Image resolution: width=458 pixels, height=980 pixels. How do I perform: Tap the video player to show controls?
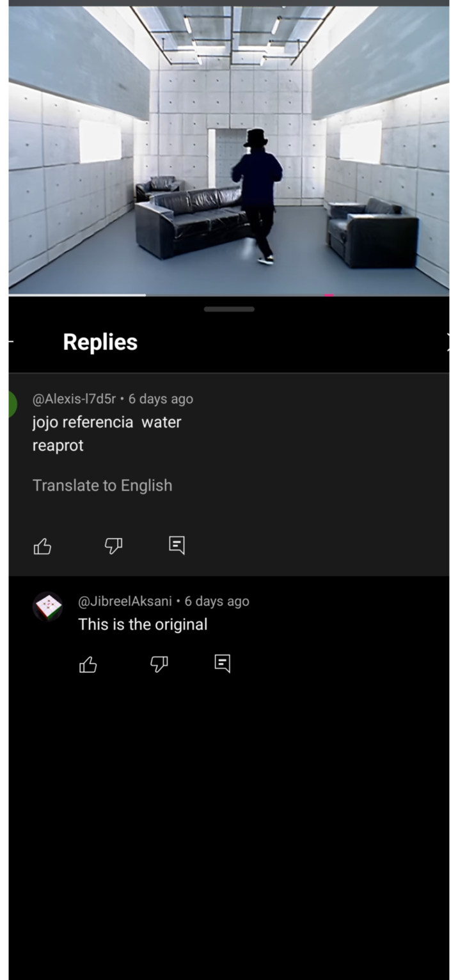click(229, 150)
